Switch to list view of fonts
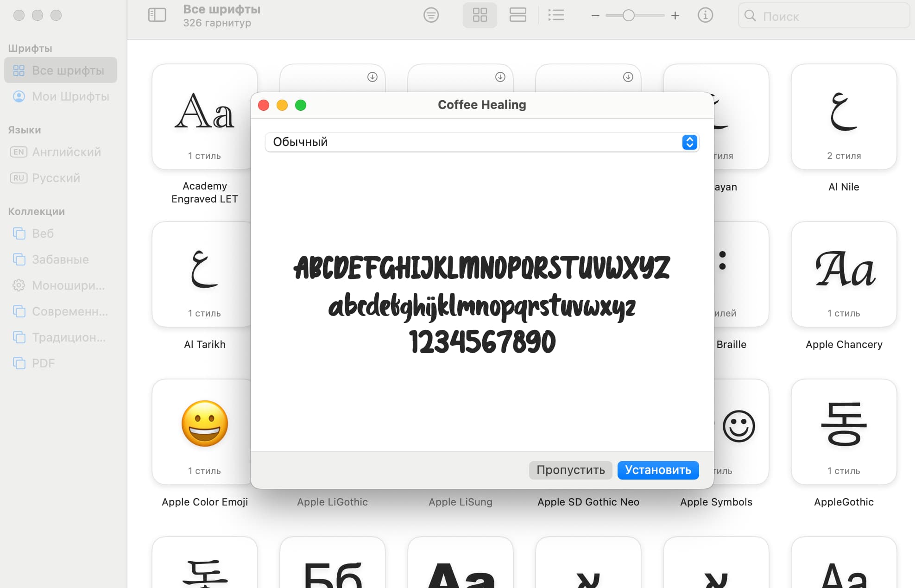This screenshot has height=588, width=915. pos(555,15)
